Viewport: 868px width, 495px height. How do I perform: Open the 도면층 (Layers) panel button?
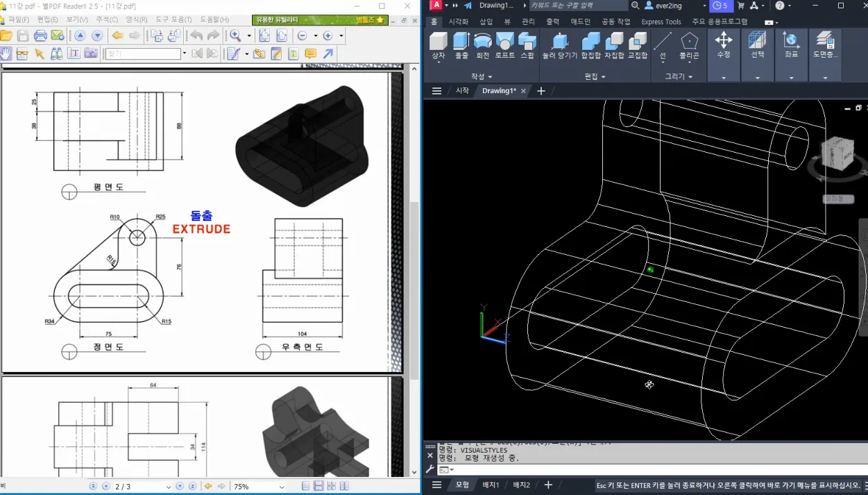pyautogui.click(x=825, y=54)
